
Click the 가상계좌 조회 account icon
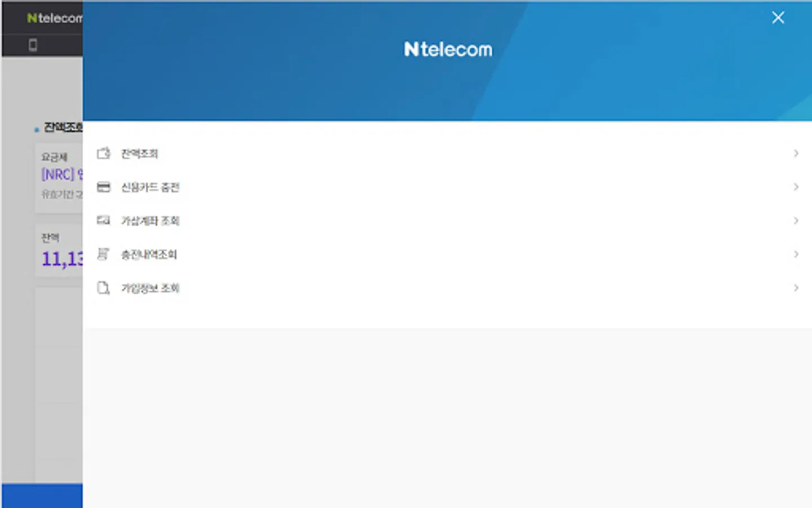point(104,220)
